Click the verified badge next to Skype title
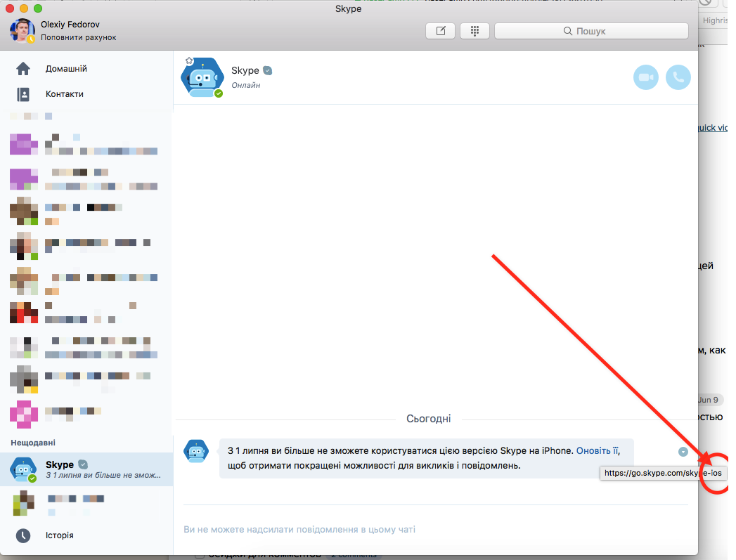736x560 pixels. pyautogui.click(x=268, y=71)
